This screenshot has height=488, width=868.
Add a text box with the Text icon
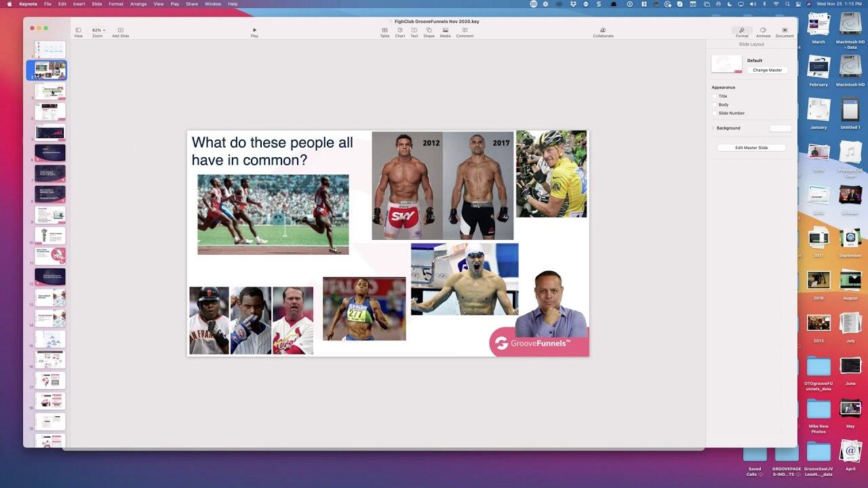click(x=414, y=30)
